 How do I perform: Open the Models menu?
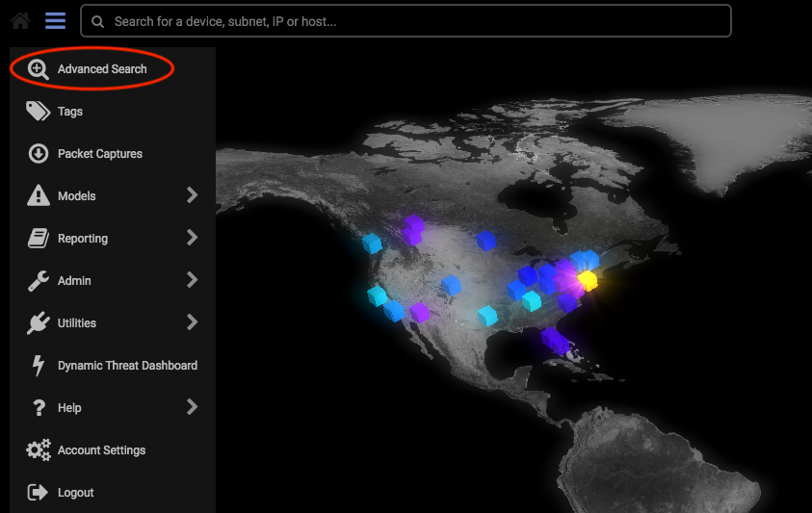tap(77, 196)
